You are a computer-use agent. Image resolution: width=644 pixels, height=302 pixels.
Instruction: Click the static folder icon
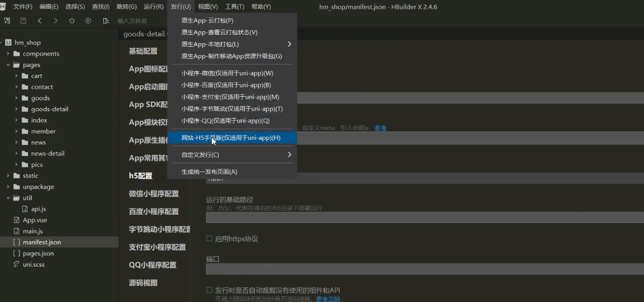pyautogui.click(x=17, y=176)
